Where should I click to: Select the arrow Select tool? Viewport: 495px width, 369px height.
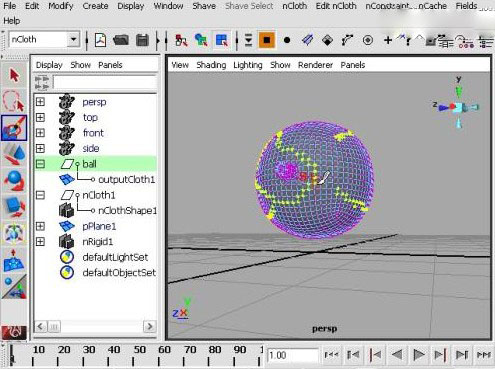(14, 75)
